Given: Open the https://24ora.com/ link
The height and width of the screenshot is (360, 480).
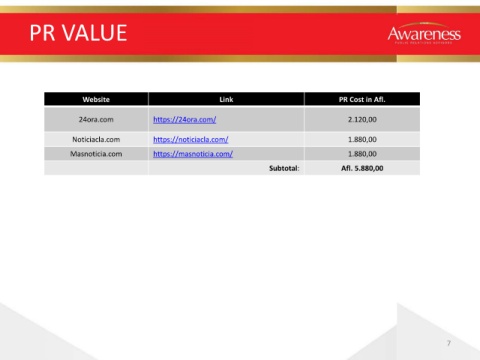Looking at the screenshot, I should pos(184,119).
